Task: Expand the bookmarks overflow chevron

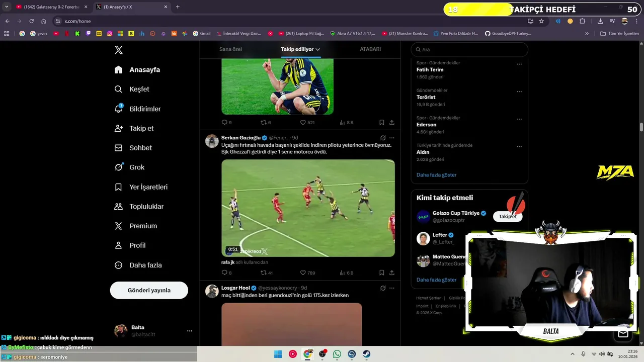Action: (x=587, y=34)
